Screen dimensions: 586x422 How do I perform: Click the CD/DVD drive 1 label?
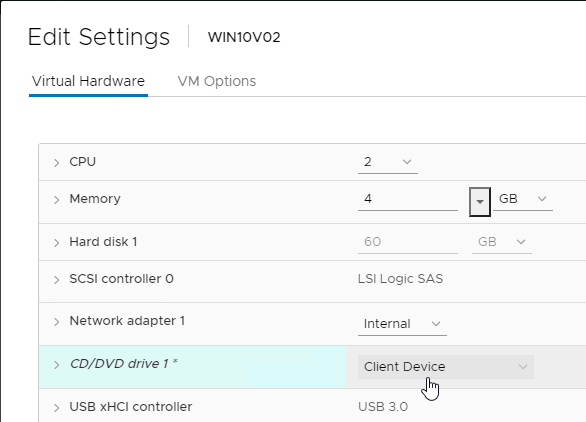coord(123,364)
